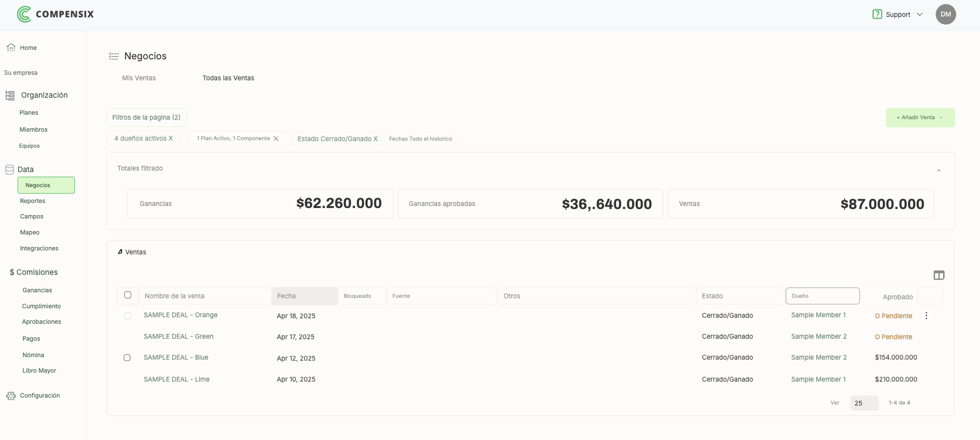The width and height of the screenshot is (980, 440).
Task: Click the DM user avatar
Action: coord(946,14)
